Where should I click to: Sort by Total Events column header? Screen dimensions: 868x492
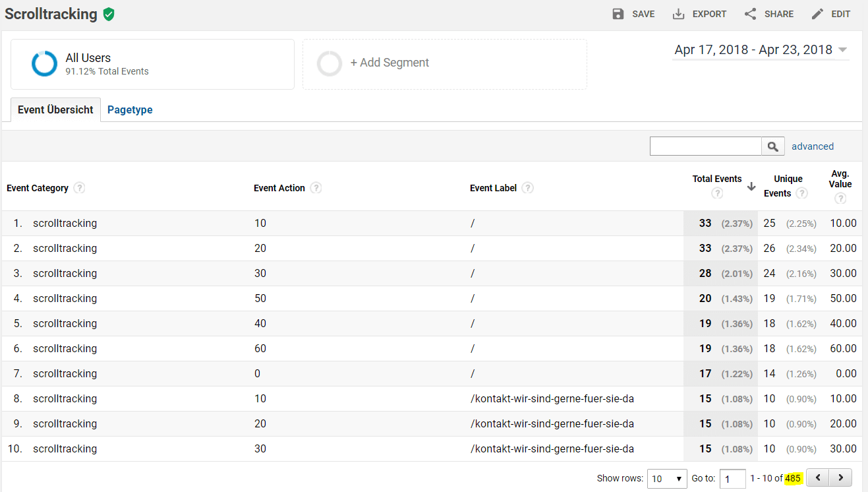click(716, 179)
